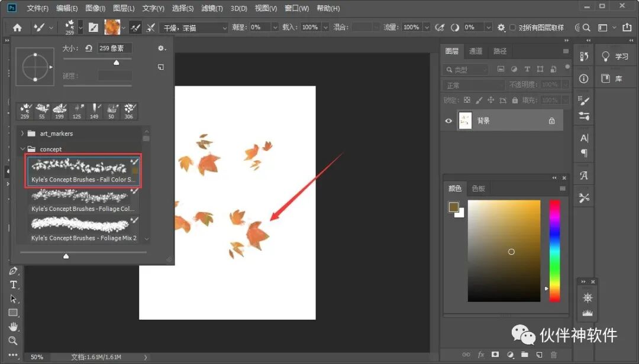Click the share document icon
Image resolution: width=639 pixels, height=364 pixels.
click(x=627, y=27)
